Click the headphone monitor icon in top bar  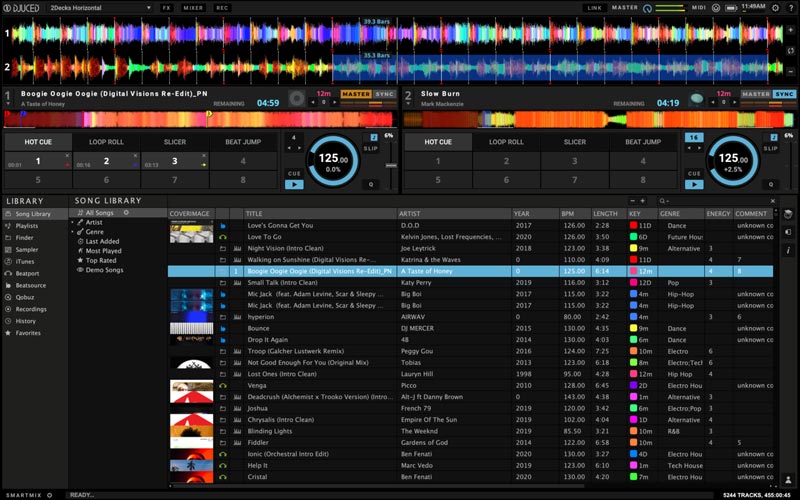716,8
